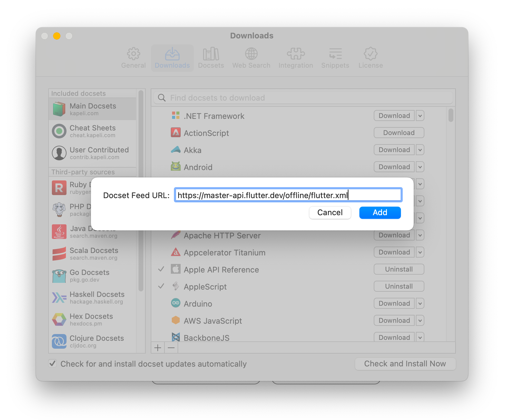Screen dimensions: 515x420
Task: Download the .NET Framework docset
Action: pyautogui.click(x=394, y=116)
